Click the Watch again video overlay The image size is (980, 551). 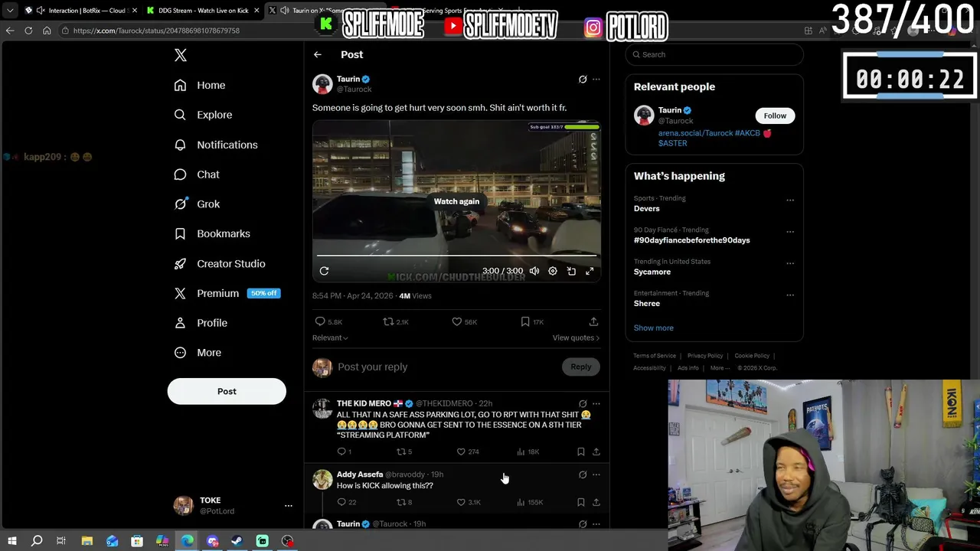(x=456, y=201)
